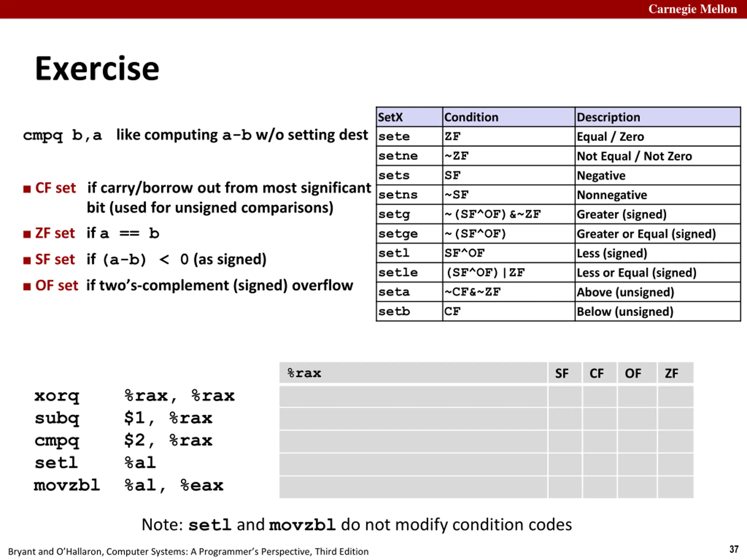Click the 'ZF' header in lower table

pos(676,373)
